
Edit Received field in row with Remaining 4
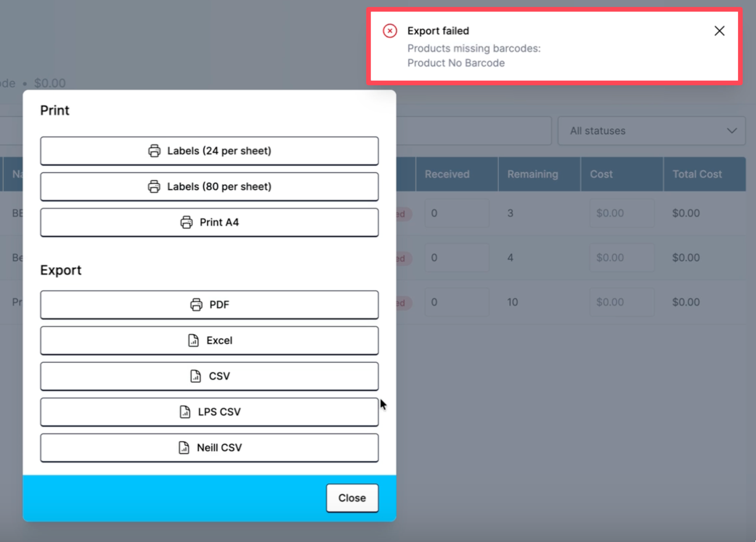pyautogui.click(x=457, y=258)
